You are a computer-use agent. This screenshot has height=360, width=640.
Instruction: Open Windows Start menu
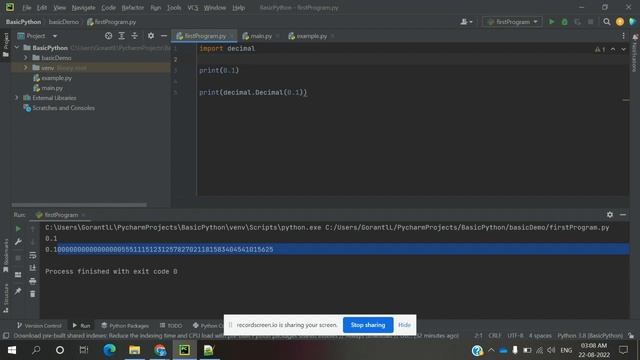click(x=11, y=350)
